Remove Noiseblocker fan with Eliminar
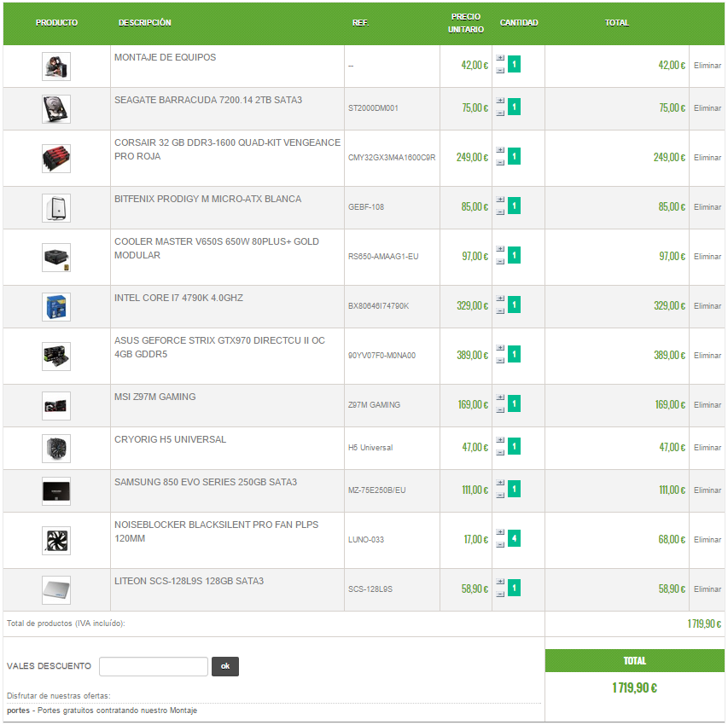The image size is (728, 725). click(708, 540)
